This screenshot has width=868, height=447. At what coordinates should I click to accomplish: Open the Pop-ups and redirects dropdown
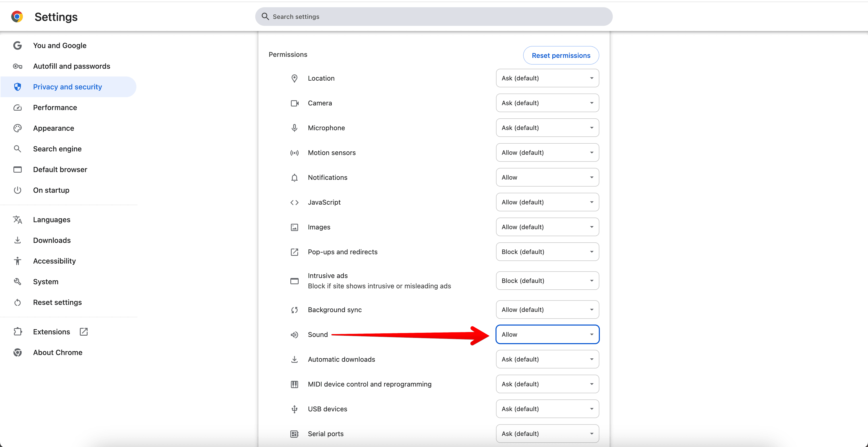pyautogui.click(x=547, y=252)
